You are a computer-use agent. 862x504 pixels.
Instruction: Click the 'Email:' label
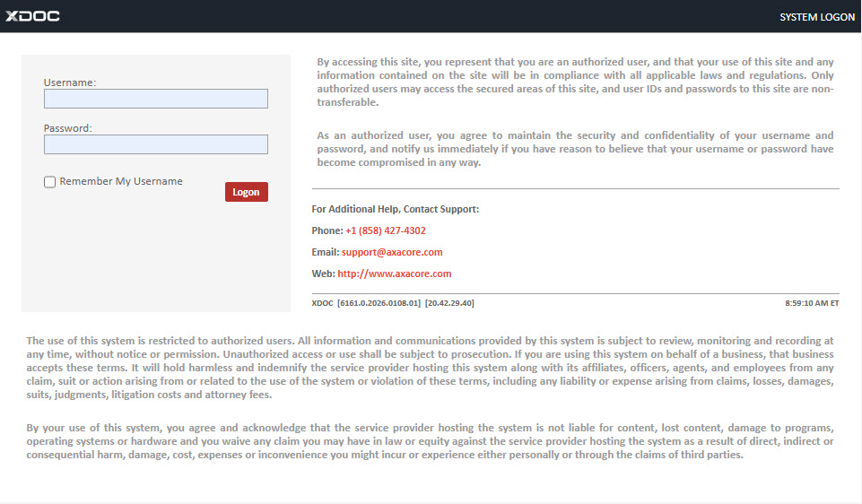(326, 252)
